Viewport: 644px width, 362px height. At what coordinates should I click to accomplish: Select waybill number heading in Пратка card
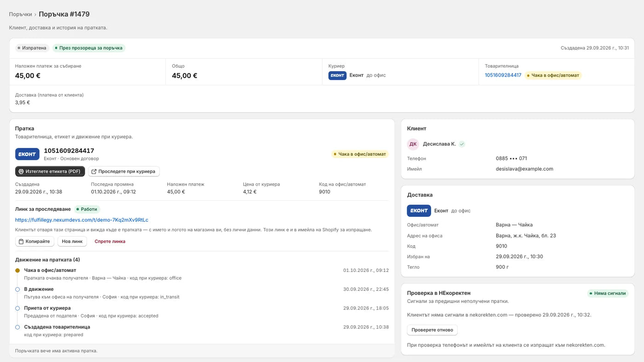[69, 151]
